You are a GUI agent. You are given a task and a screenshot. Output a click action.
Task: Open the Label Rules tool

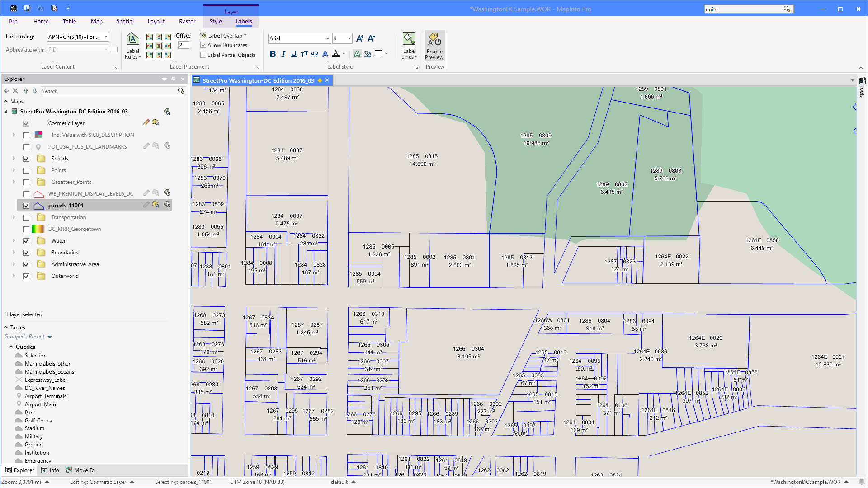(x=132, y=46)
